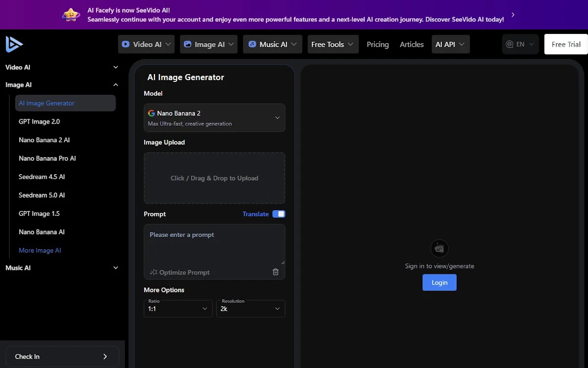Open the Music AI top menu
Screen dimensions: 588x368
(272, 44)
